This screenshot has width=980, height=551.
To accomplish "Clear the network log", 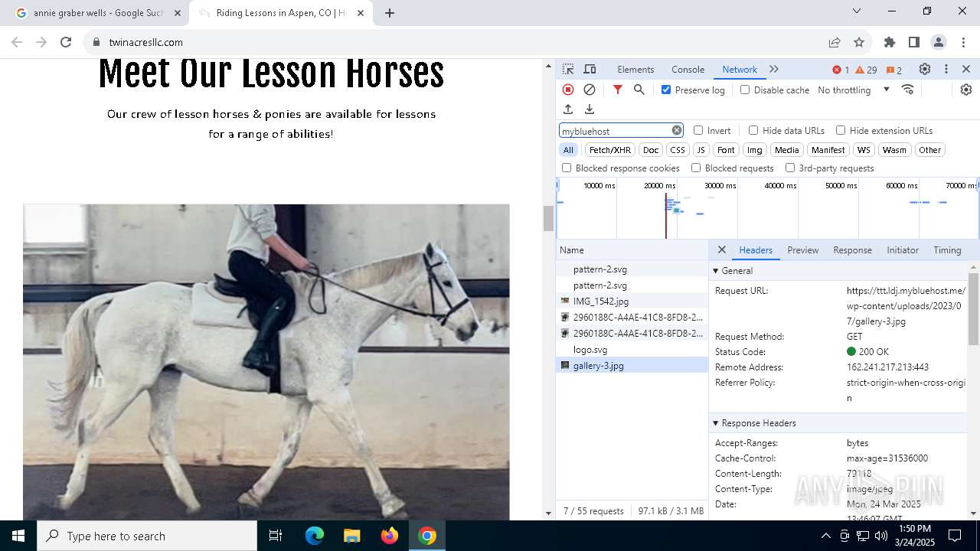I will [590, 90].
